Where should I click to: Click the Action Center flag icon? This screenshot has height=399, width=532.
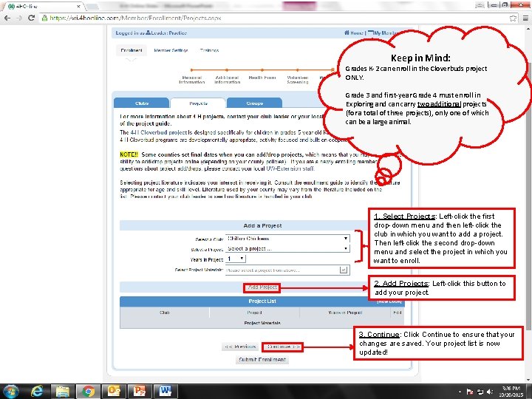[x=470, y=392]
